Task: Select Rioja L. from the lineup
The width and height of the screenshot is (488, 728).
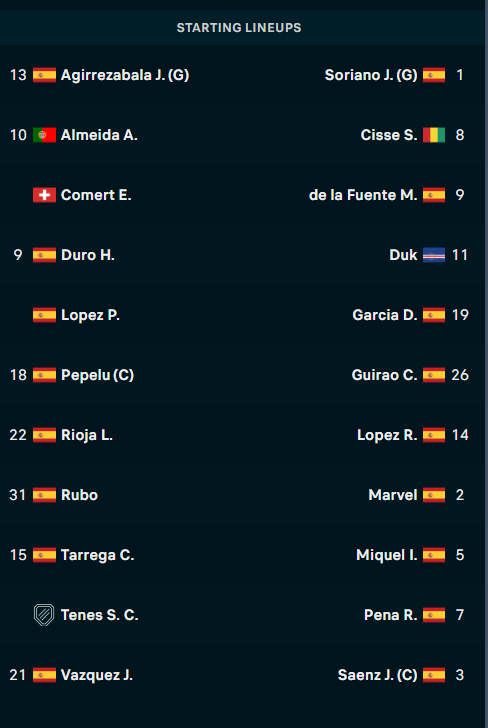Action: tap(87, 435)
